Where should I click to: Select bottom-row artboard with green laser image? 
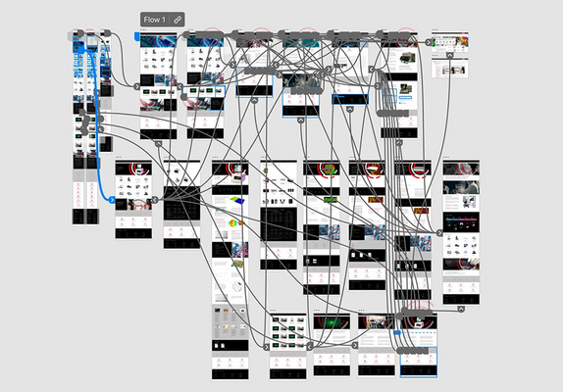(332, 345)
